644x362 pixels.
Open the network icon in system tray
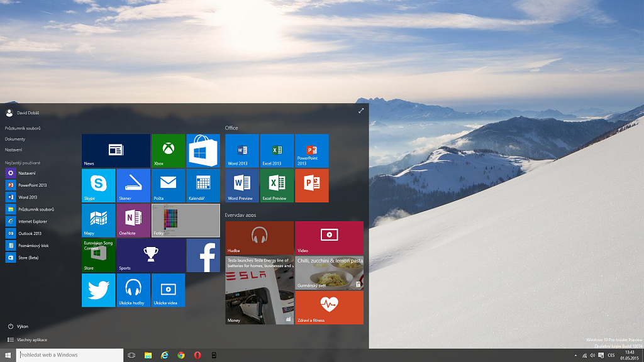click(x=584, y=356)
